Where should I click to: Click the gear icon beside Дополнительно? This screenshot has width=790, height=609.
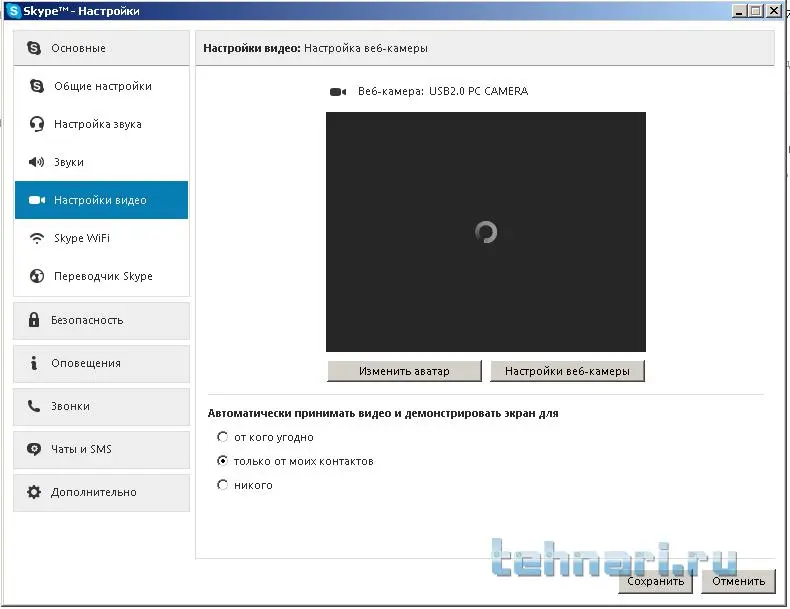[34, 492]
